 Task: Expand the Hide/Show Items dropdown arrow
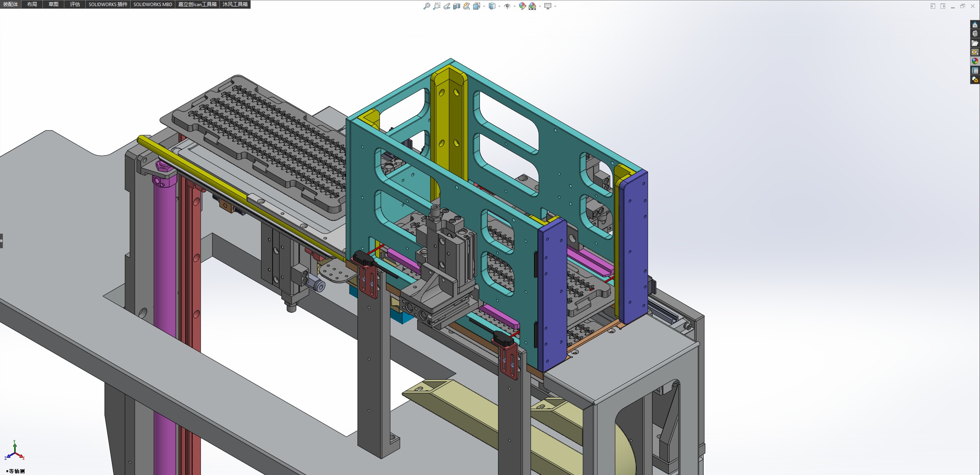(x=514, y=6)
